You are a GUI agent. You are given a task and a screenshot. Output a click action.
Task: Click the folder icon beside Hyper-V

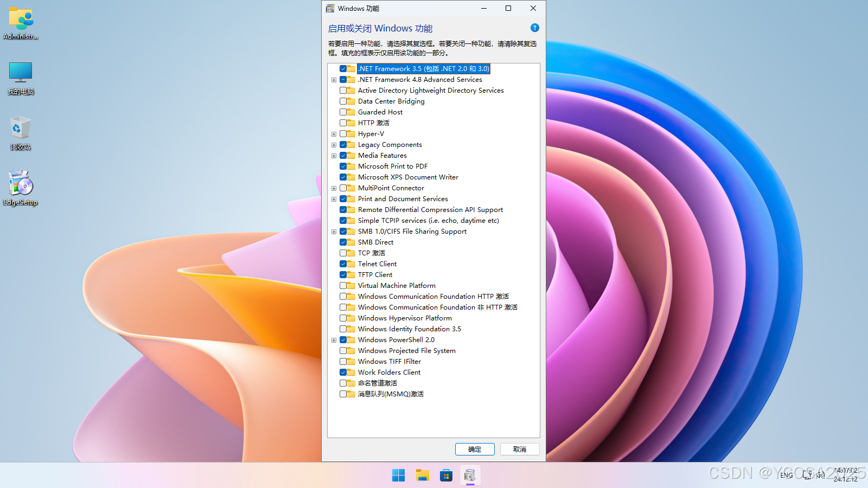(352, 134)
